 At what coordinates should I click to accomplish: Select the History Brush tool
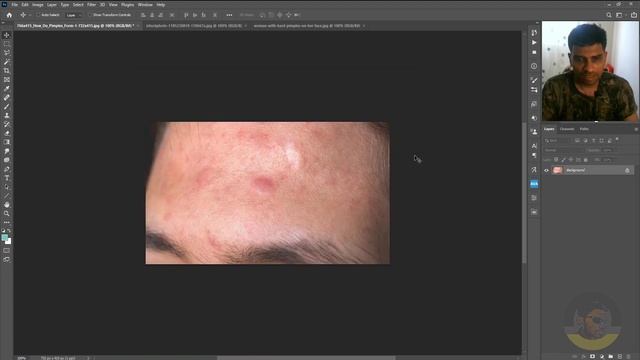coord(7,124)
